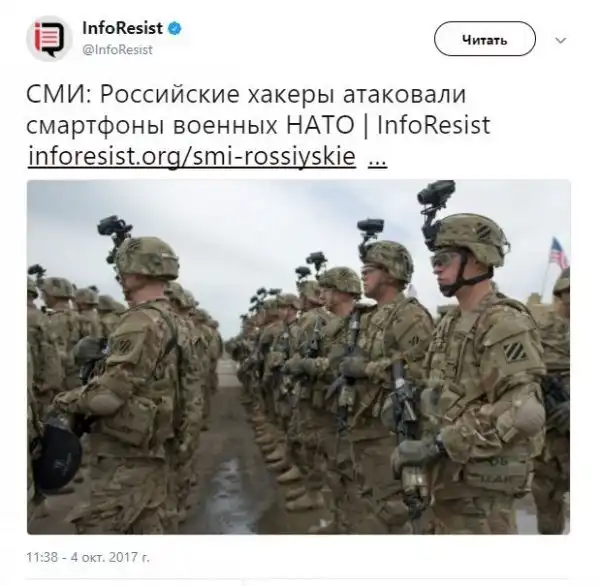Open the inforesist.org/smi-rossiyskie link
The height and width of the screenshot is (586, 600).
192,156
